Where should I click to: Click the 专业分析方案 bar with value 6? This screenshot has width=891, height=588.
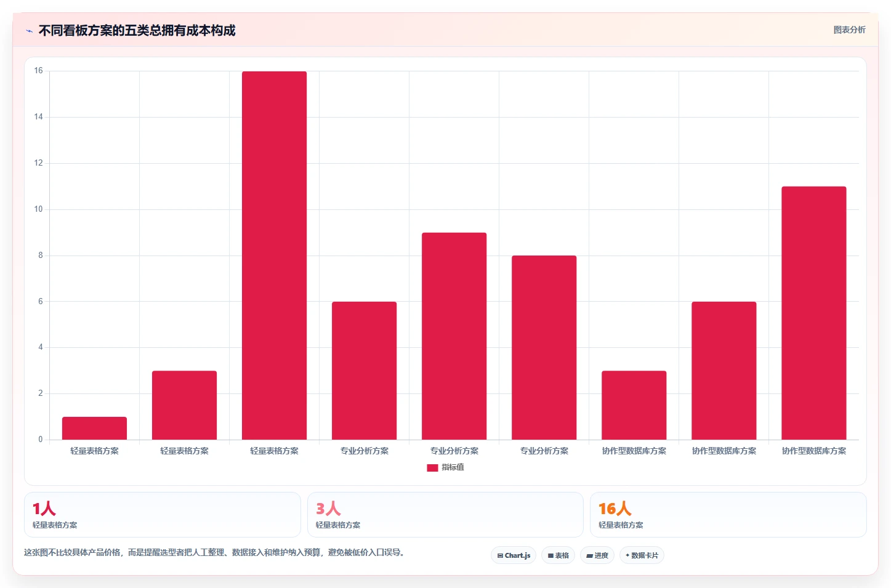coord(364,371)
